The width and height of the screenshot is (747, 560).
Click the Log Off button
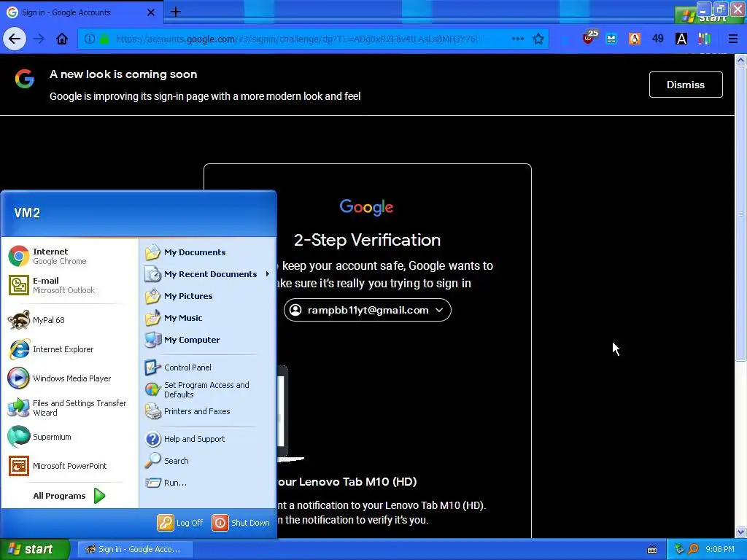(x=180, y=522)
